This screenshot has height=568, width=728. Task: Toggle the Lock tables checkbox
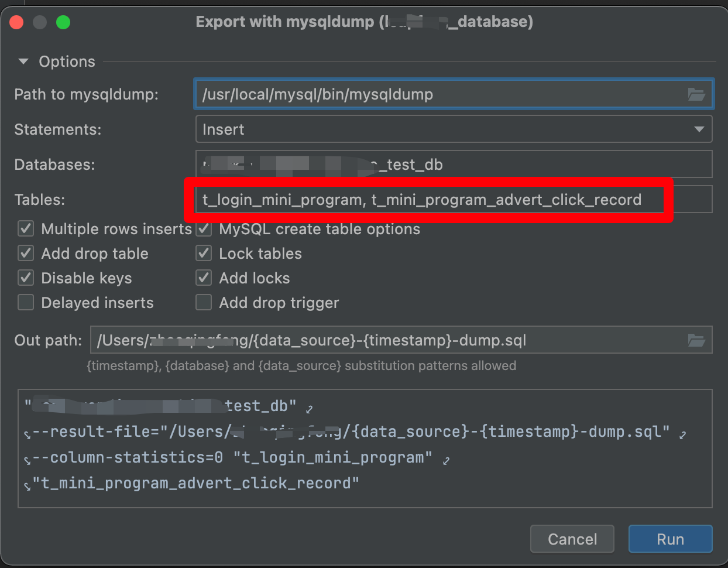[x=204, y=253]
